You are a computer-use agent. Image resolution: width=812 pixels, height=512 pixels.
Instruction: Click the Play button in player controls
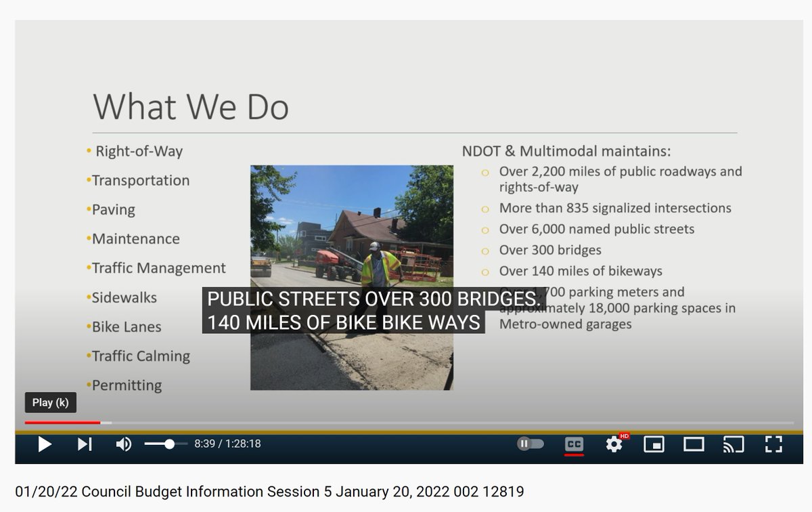point(45,444)
